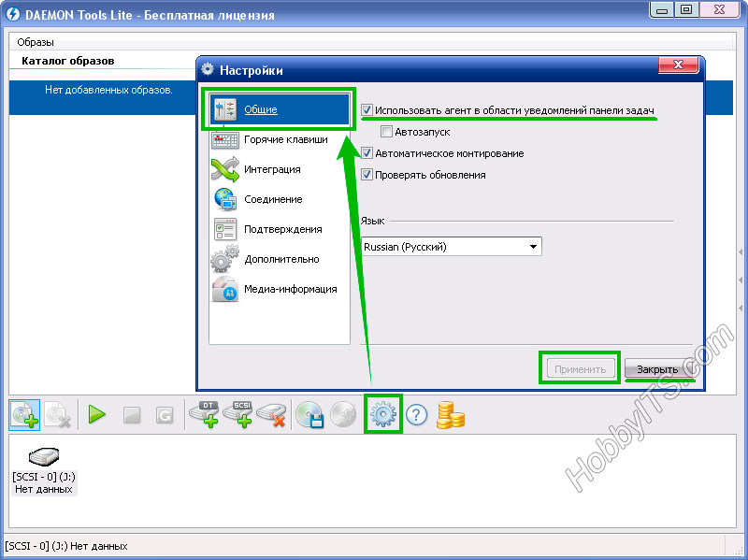Click the Подтверждения checklist icon
The height and width of the screenshot is (560, 748).
pyautogui.click(x=225, y=229)
